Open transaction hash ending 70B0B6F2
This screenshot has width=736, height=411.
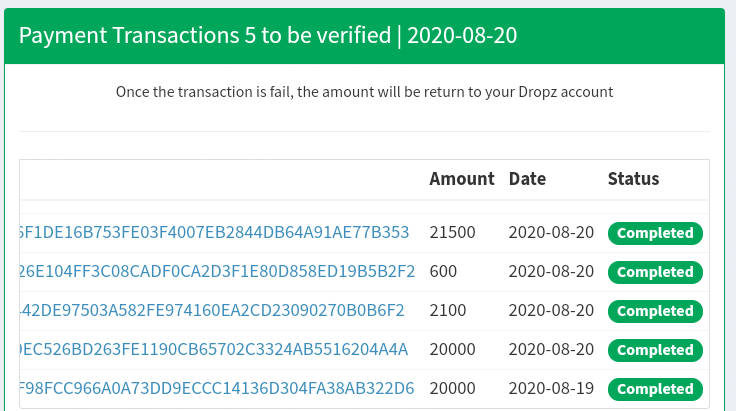click(212, 310)
